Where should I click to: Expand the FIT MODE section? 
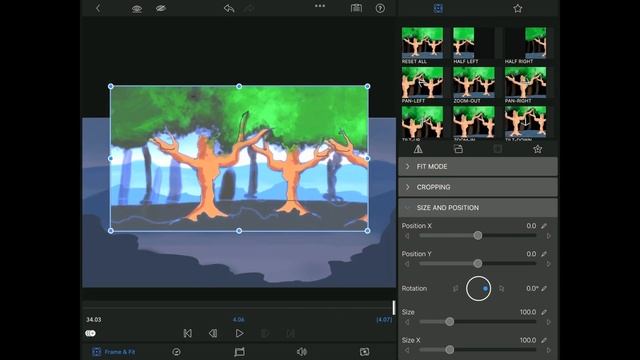tap(478, 167)
